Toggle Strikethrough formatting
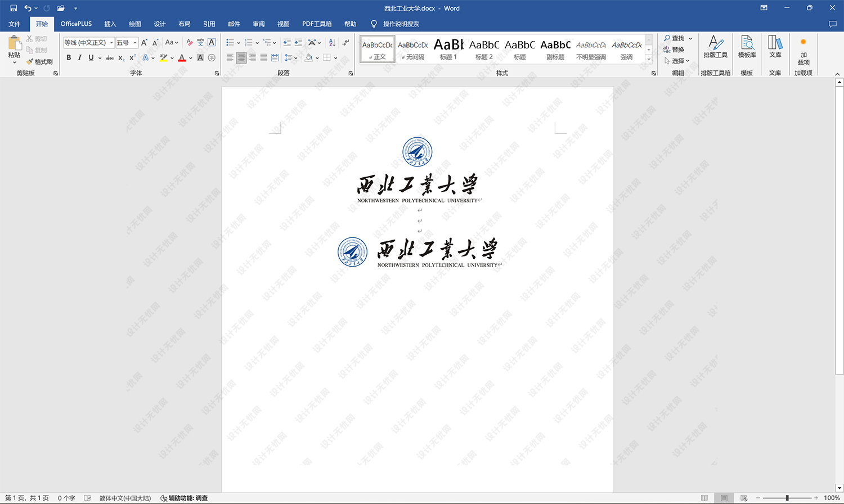The width and height of the screenshot is (844, 504). tap(110, 57)
